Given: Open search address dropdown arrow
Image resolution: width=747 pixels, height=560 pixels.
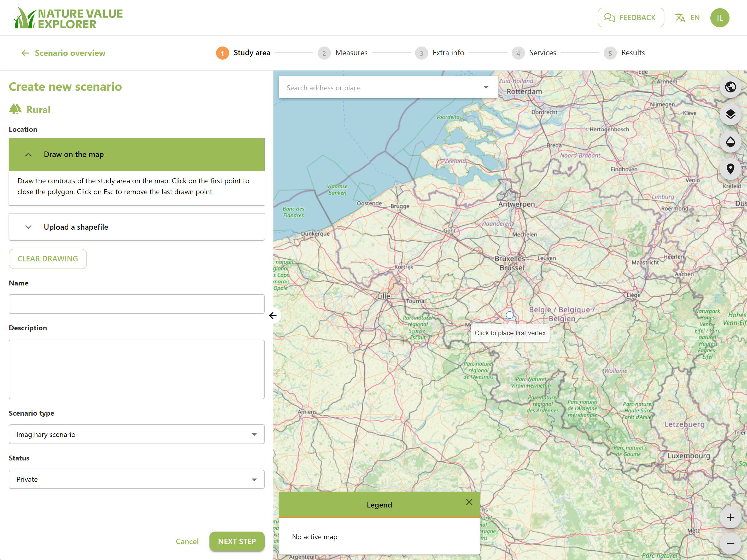Looking at the screenshot, I should (486, 87).
